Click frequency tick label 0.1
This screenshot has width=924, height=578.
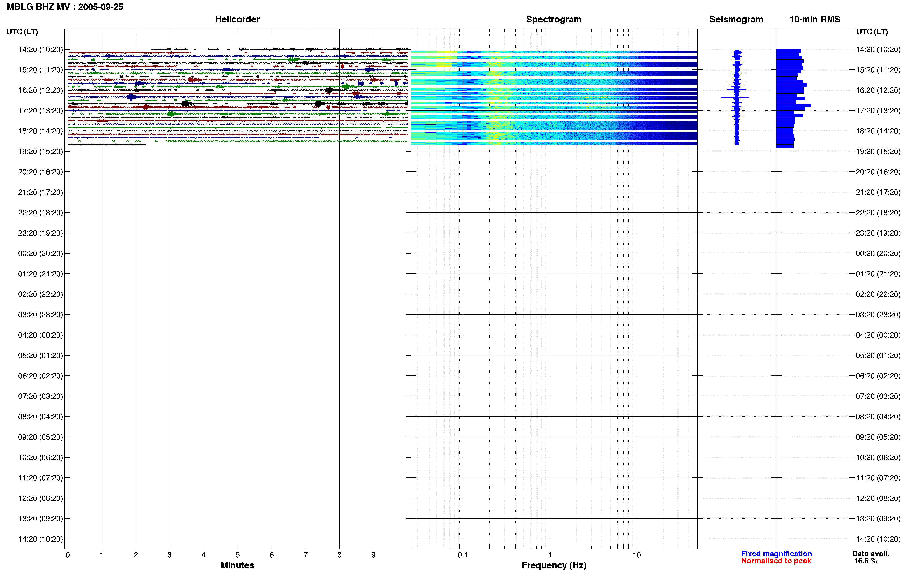click(x=463, y=555)
